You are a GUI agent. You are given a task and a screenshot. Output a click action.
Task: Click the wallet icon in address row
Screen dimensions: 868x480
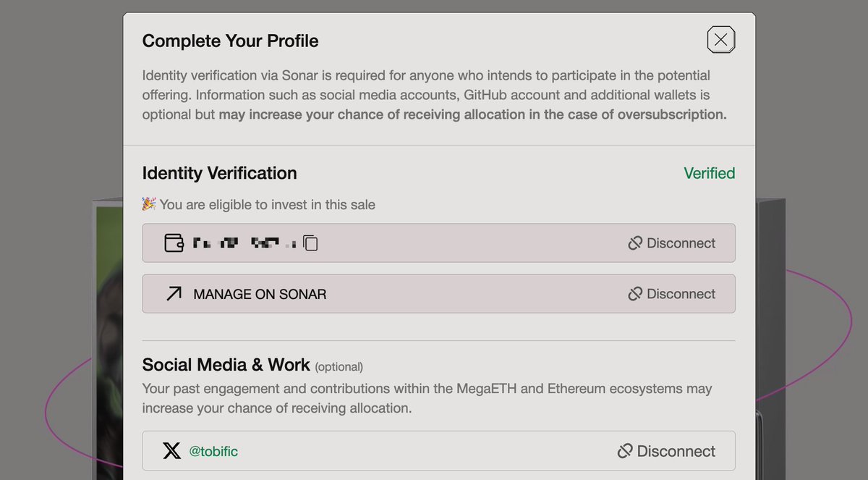[x=174, y=243]
